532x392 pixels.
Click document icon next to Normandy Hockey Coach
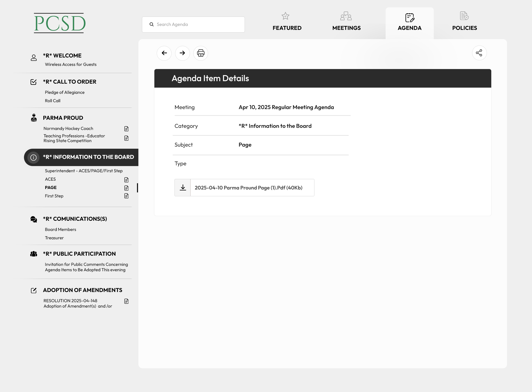point(126,129)
